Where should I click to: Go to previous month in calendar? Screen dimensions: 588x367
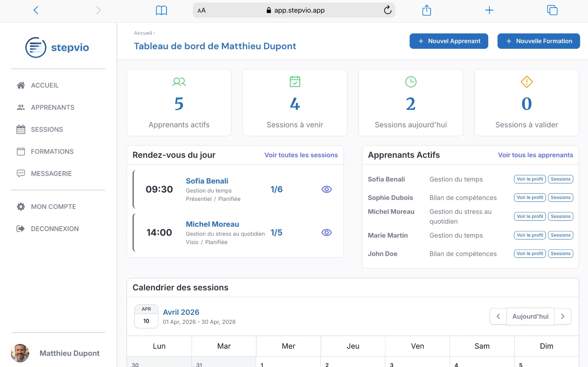pos(498,316)
